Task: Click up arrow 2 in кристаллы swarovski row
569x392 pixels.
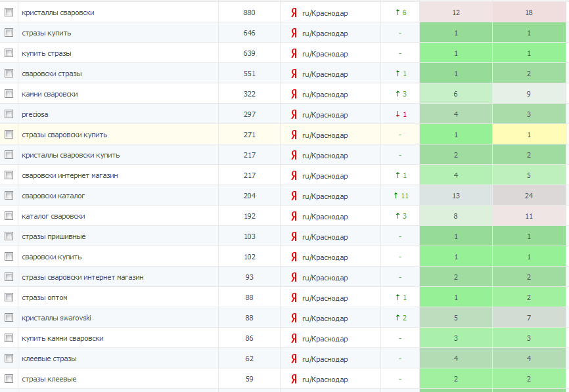Action: click(401, 318)
